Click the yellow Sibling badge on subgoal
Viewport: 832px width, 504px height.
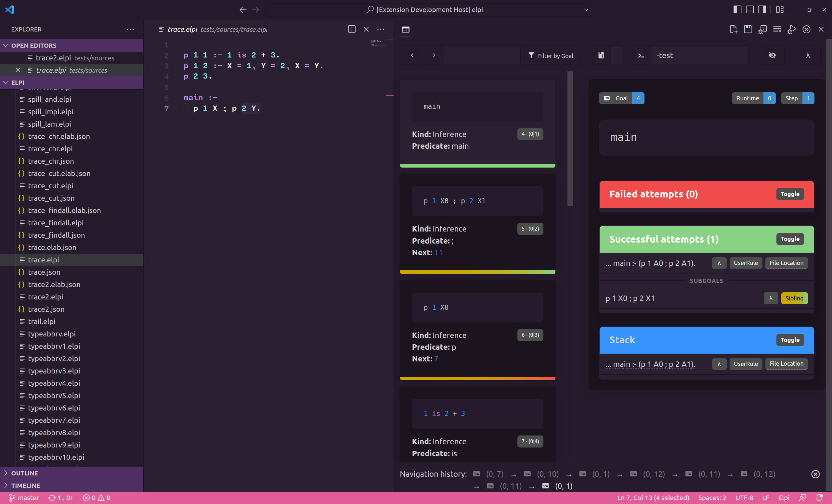coord(794,298)
